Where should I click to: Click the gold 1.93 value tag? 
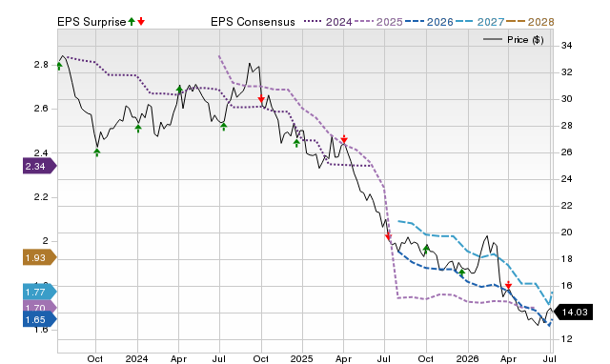pyautogui.click(x=40, y=257)
